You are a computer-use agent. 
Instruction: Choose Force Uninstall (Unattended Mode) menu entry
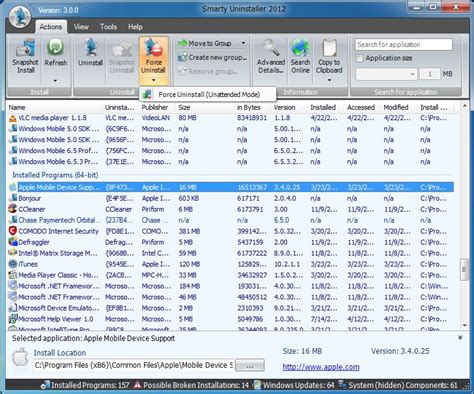[208, 95]
